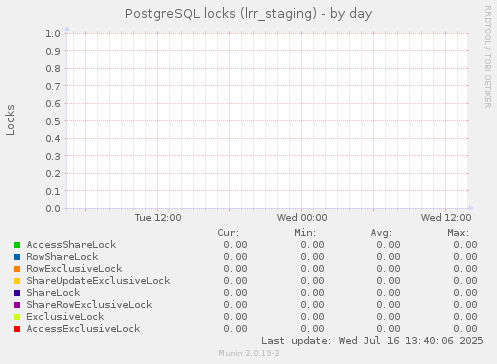This screenshot has width=497, height=364.
Task: Click the AccessExclusiveLock Max value 0.00
Action: pyautogui.click(x=465, y=329)
